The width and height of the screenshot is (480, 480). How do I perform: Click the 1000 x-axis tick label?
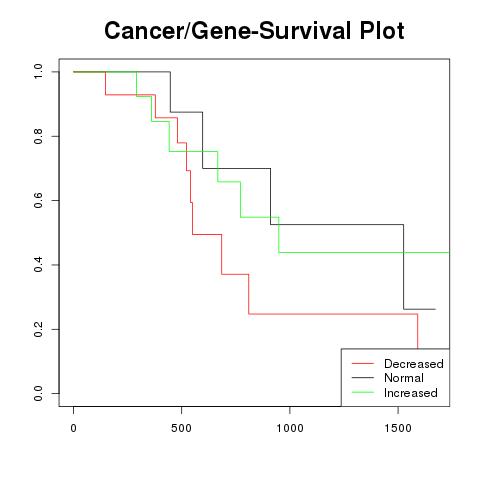290,428
